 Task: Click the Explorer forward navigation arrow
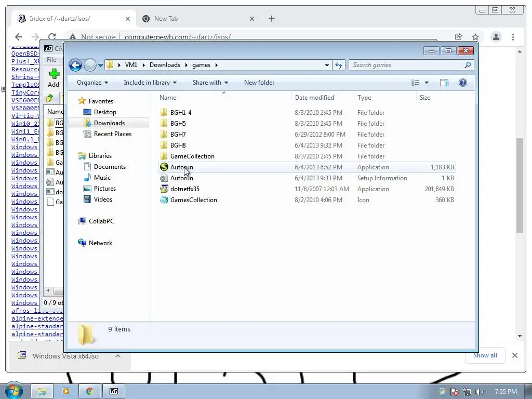tap(90, 65)
